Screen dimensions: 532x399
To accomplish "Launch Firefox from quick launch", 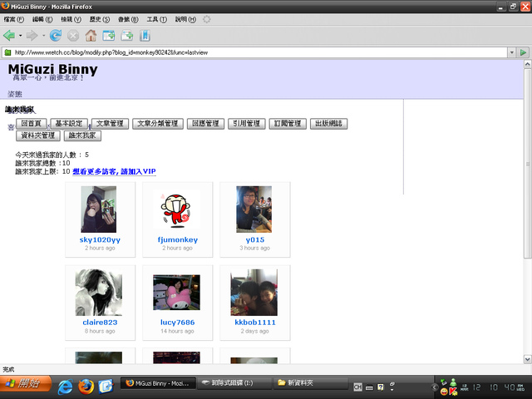I will pyautogui.click(x=86, y=386).
